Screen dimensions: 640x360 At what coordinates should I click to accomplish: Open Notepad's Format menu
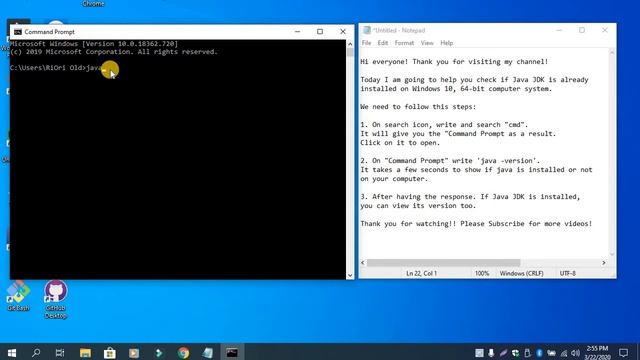[x=404, y=43]
